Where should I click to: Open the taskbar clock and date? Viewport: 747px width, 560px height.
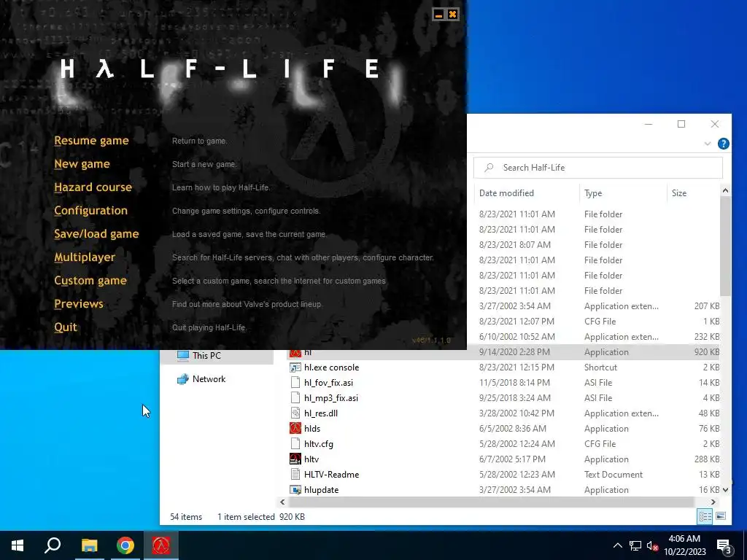pos(684,545)
